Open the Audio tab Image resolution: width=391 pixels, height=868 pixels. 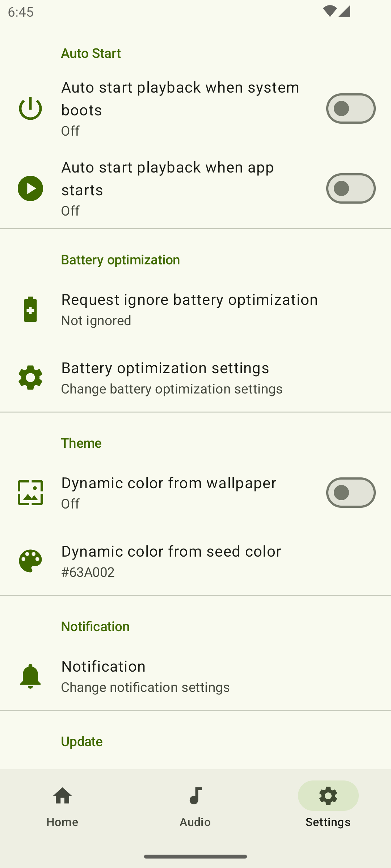click(195, 805)
